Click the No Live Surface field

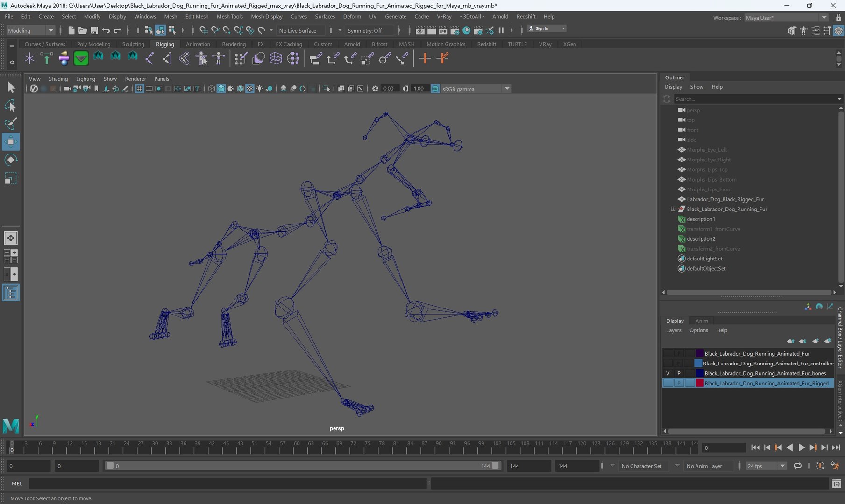300,30
